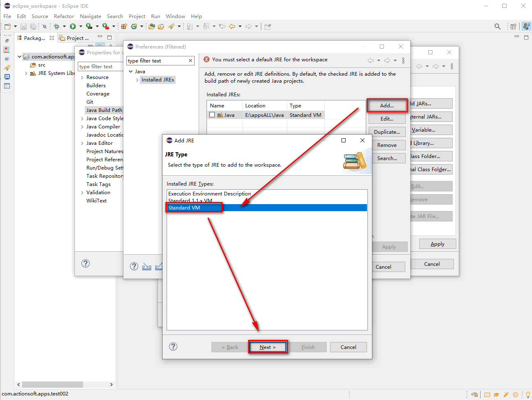
Task: Click the Package Explorer horizontal scrollbar
Action: point(53,384)
